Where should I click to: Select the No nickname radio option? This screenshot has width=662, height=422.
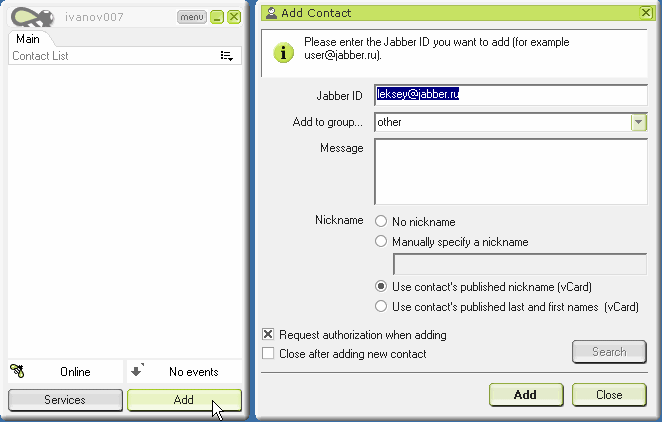(x=381, y=221)
